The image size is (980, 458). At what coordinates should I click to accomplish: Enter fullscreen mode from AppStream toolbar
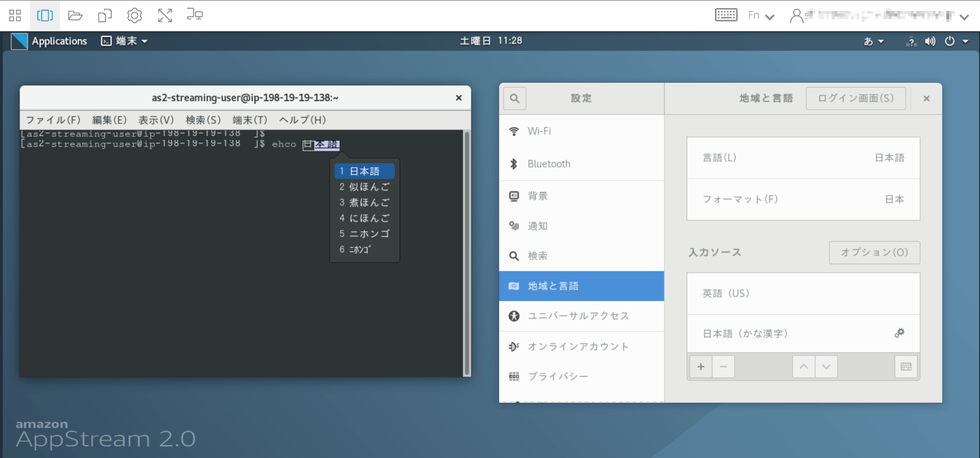pos(165,15)
